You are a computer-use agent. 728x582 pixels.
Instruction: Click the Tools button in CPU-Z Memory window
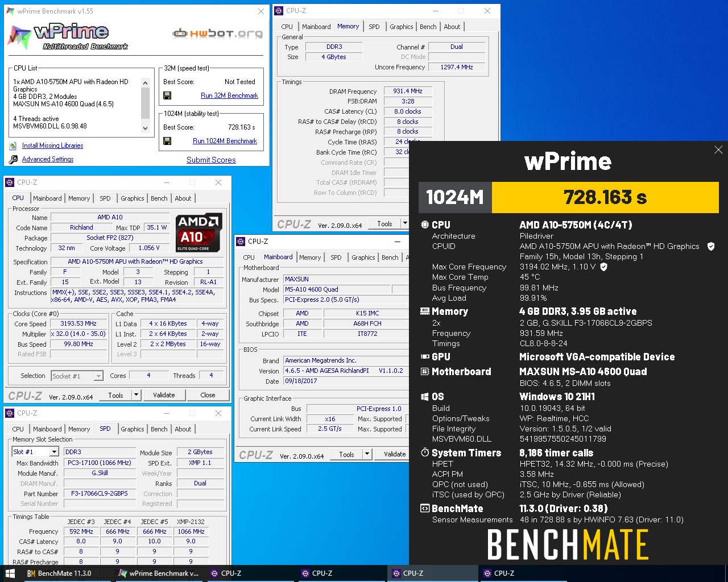pyautogui.click(x=384, y=223)
